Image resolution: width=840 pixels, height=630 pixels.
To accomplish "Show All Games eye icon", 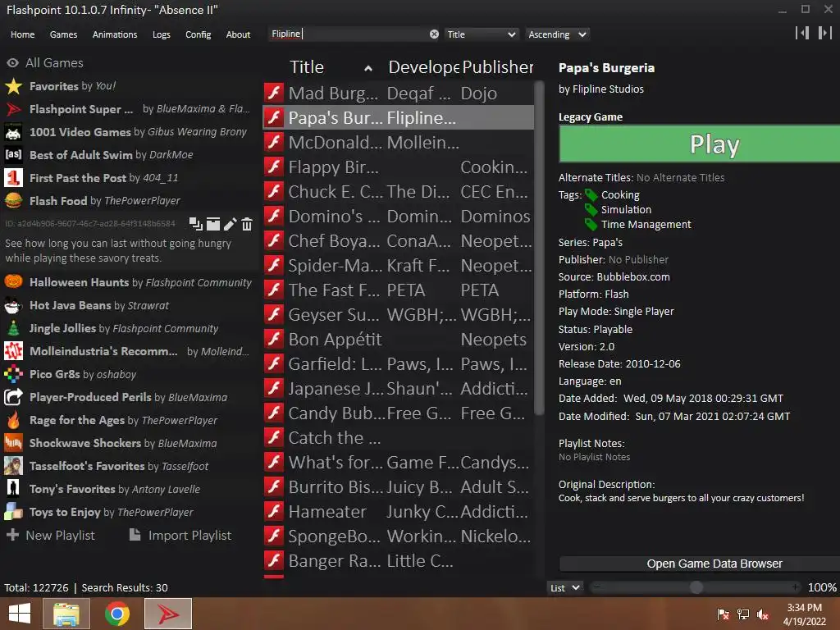I will tap(12, 62).
